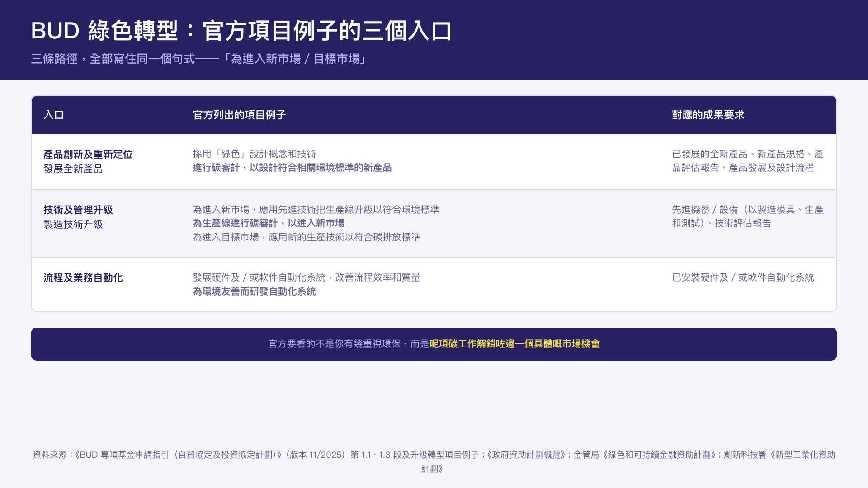Click the cell starting '先進機器 / 設備'
The width and height of the screenshot is (868, 488).
coord(748,216)
